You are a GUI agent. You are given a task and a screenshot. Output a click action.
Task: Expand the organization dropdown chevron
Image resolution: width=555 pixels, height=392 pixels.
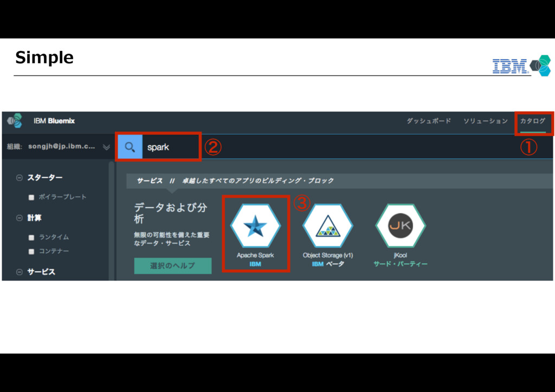(x=106, y=147)
